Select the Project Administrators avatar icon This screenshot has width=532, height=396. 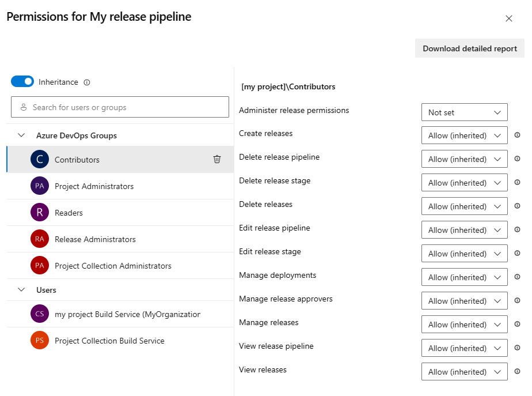click(40, 186)
